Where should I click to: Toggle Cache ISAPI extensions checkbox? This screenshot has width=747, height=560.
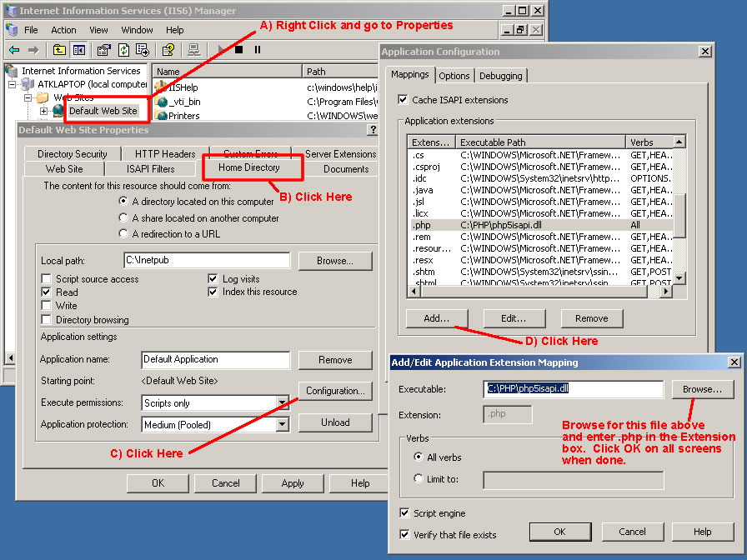(x=403, y=99)
